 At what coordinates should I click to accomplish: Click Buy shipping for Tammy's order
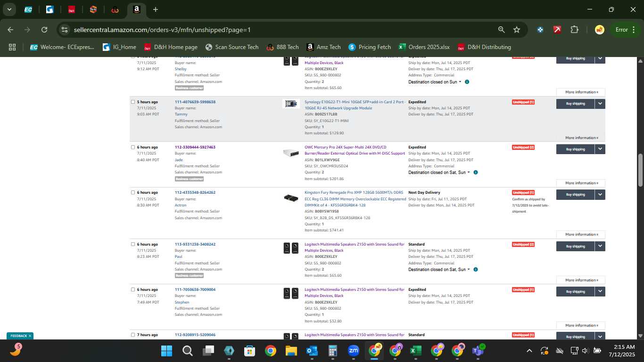tap(575, 104)
